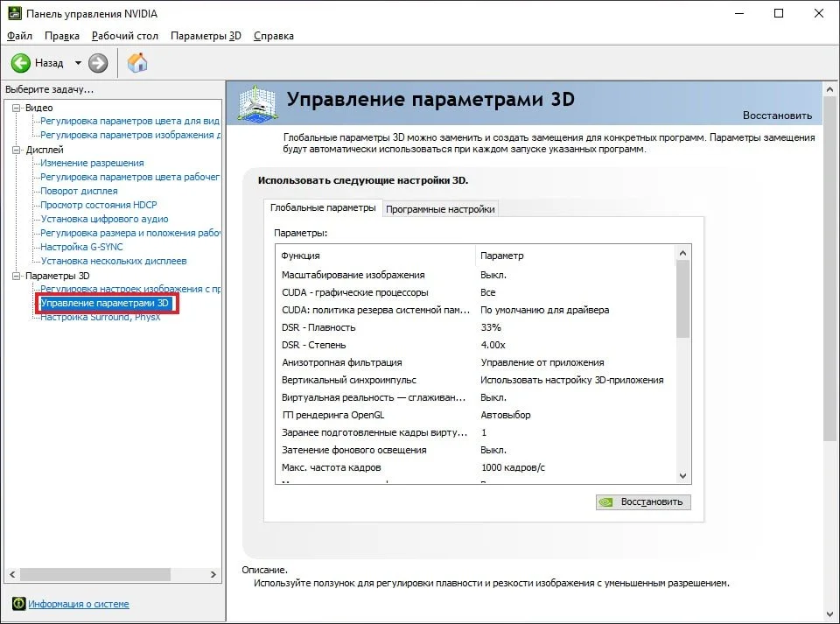Select CUDA: политика резерва системной памяти row

[x=475, y=310]
